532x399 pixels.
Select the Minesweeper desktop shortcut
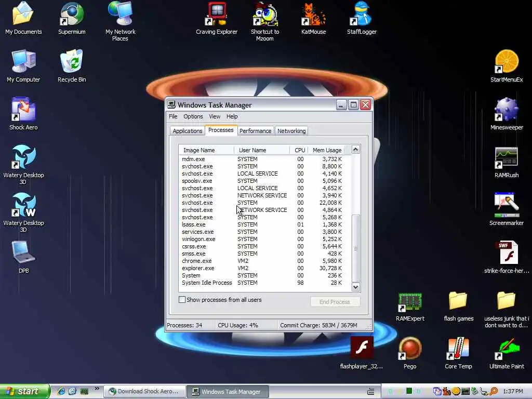507,114
